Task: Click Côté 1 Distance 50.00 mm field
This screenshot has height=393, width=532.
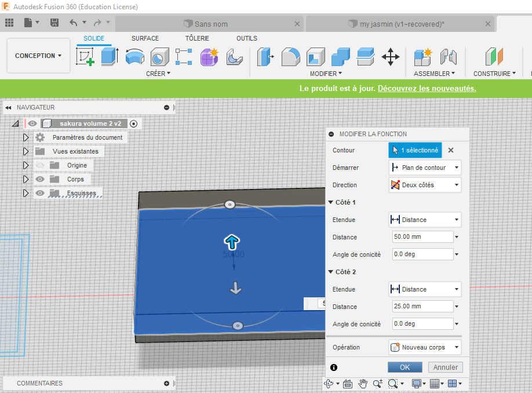Action: (422, 237)
